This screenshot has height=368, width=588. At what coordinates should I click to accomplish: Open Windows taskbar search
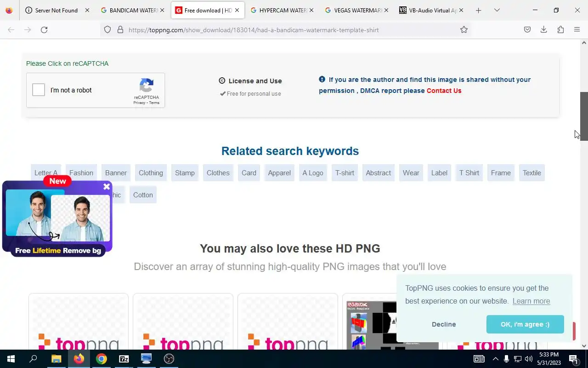click(x=33, y=359)
